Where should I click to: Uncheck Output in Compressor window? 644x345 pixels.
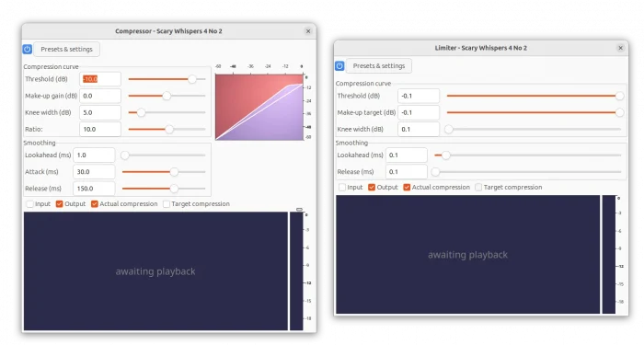coord(59,204)
